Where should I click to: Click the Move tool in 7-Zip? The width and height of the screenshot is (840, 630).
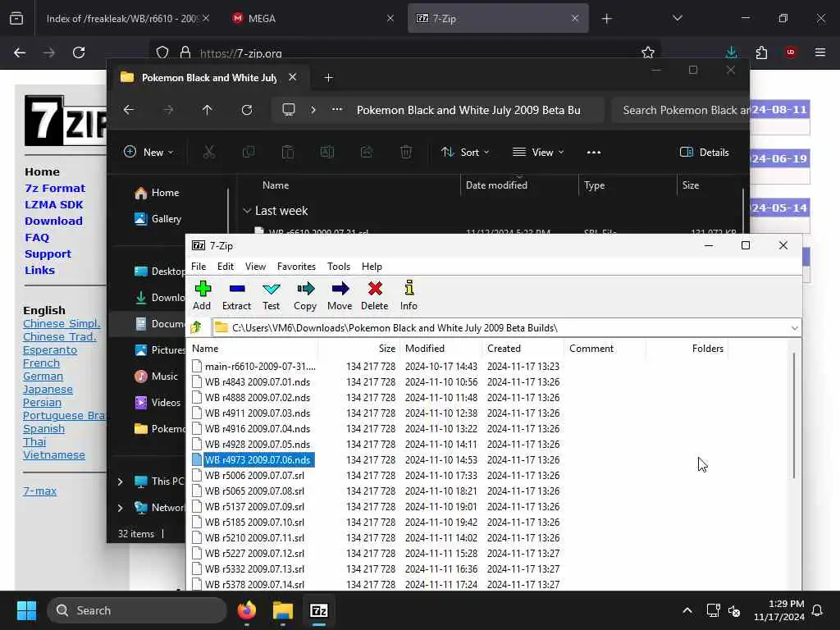tap(340, 295)
